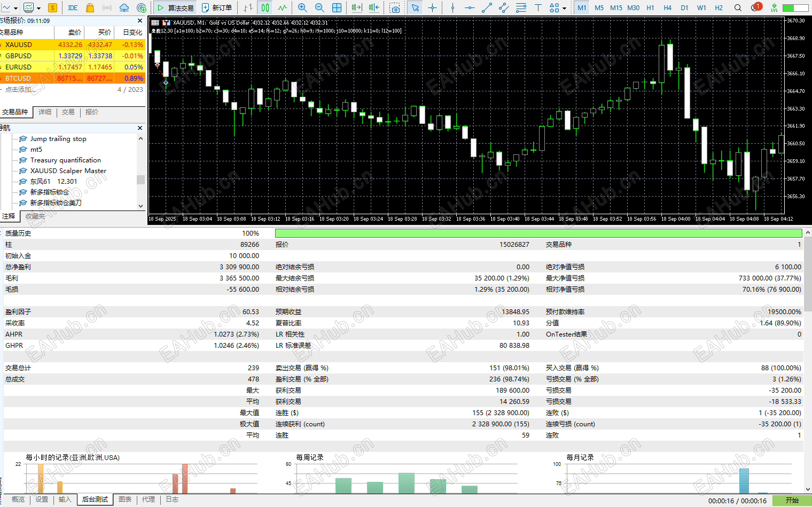Open the MQL5 IDE editor
812x507 pixels.
point(73,7)
